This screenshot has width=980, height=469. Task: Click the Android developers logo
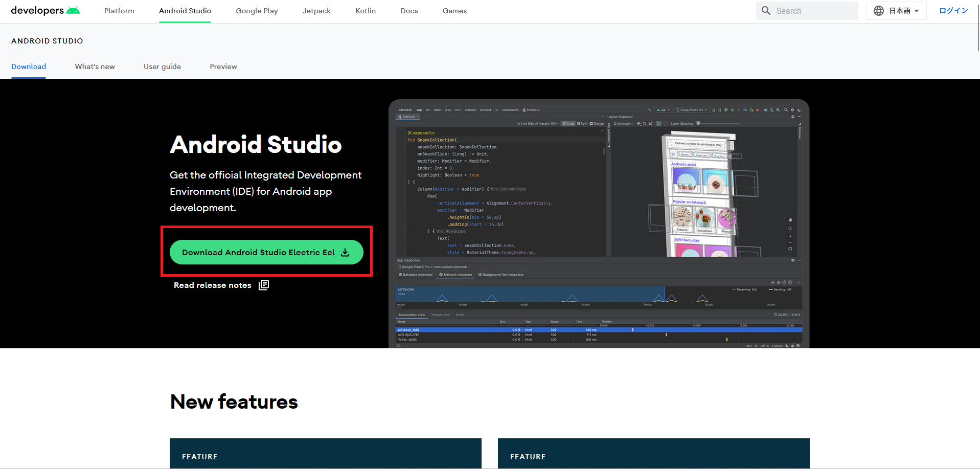45,11
